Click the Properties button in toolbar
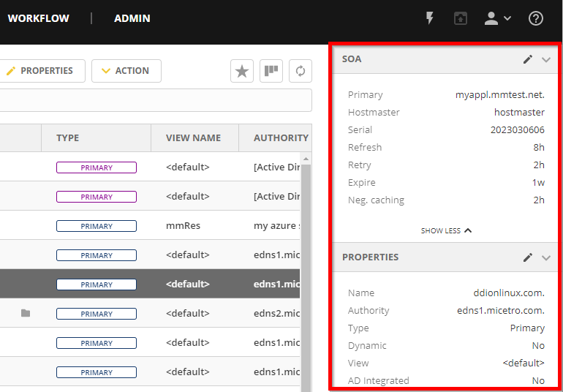The image size is (563, 392). (41, 71)
